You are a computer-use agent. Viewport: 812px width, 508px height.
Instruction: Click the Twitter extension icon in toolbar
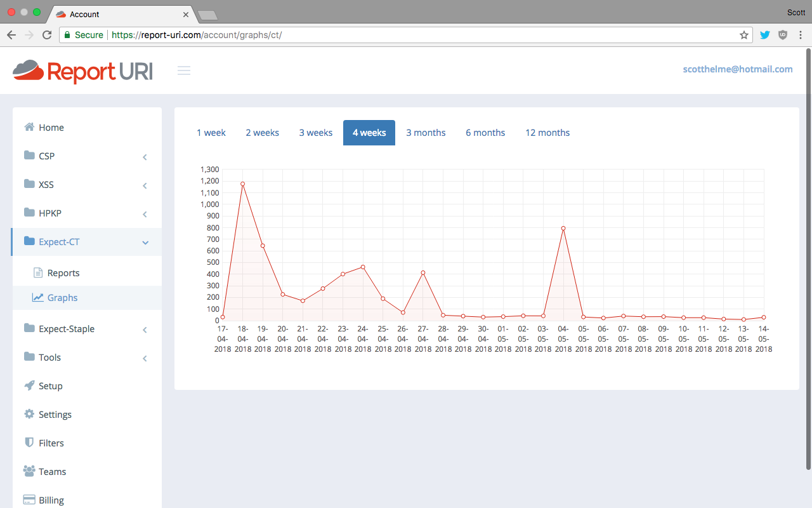pos(765,35)
